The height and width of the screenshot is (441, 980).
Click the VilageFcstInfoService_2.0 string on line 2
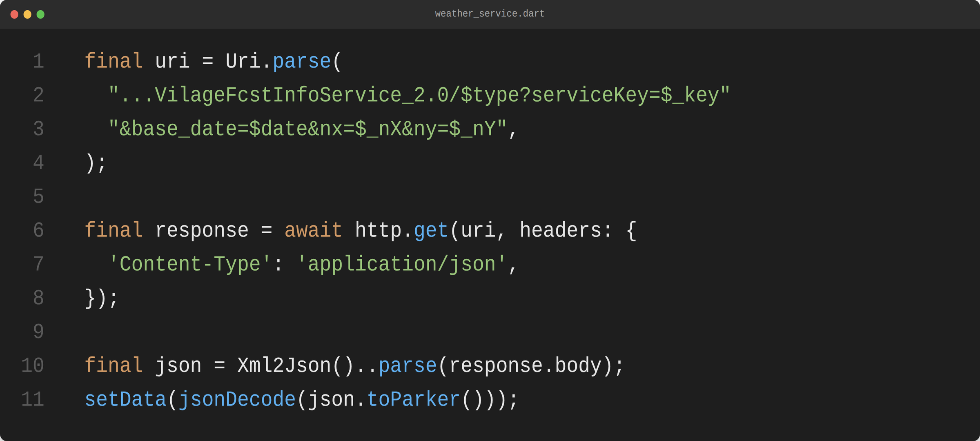[x=301, y=95]
